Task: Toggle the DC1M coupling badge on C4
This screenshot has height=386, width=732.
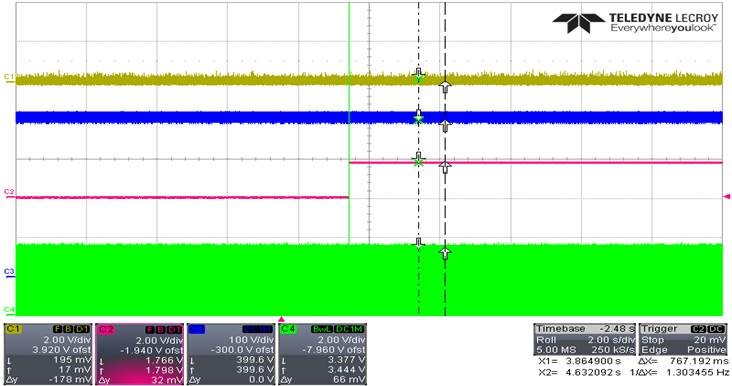Action: pos(349,329)
